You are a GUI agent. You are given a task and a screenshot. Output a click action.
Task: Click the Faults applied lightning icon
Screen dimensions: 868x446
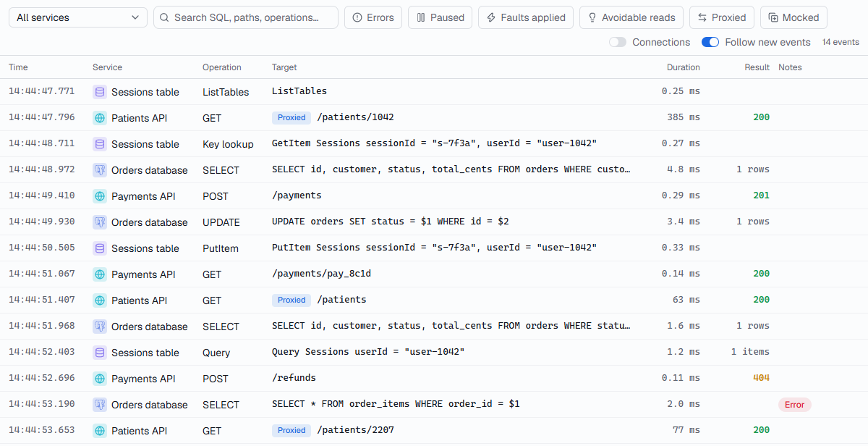(491, 17)
